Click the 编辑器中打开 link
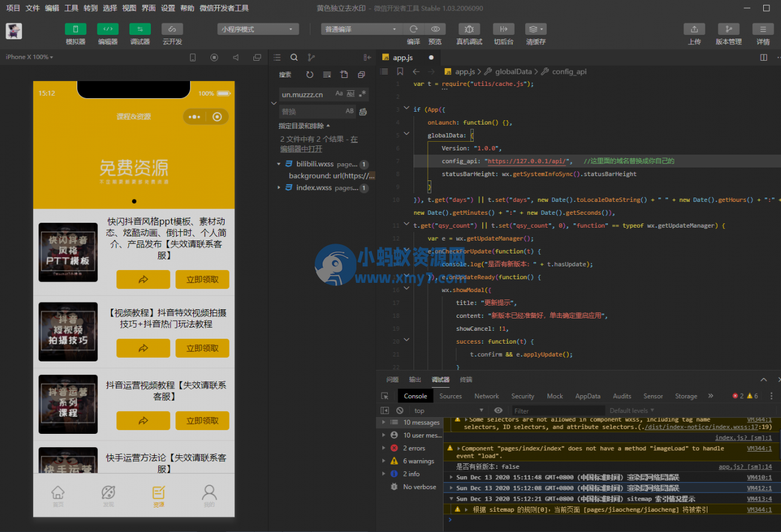781x532 pixels. pos(301,149)
